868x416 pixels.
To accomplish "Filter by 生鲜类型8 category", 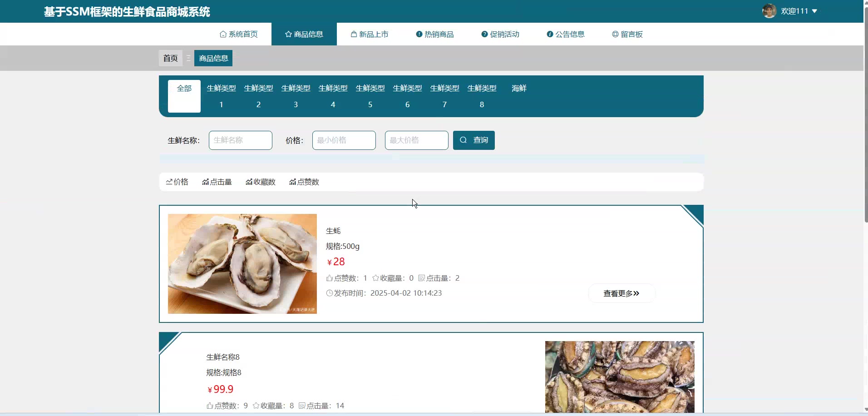I will click(x=482, y=96).
